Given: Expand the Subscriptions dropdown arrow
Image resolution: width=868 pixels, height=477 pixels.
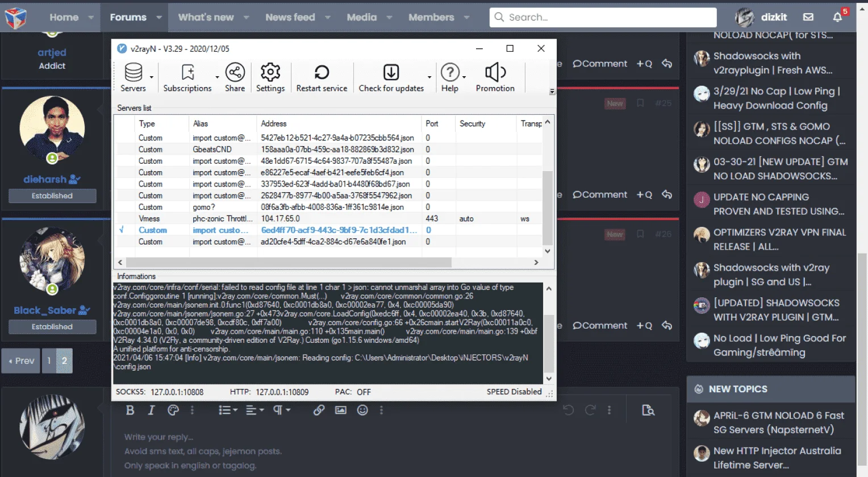Looking at the screenshot, I should pos(217,77).
